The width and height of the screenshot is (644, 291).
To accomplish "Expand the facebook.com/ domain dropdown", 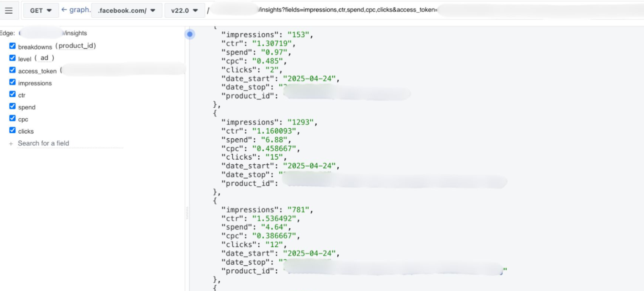I will [127, 10].
